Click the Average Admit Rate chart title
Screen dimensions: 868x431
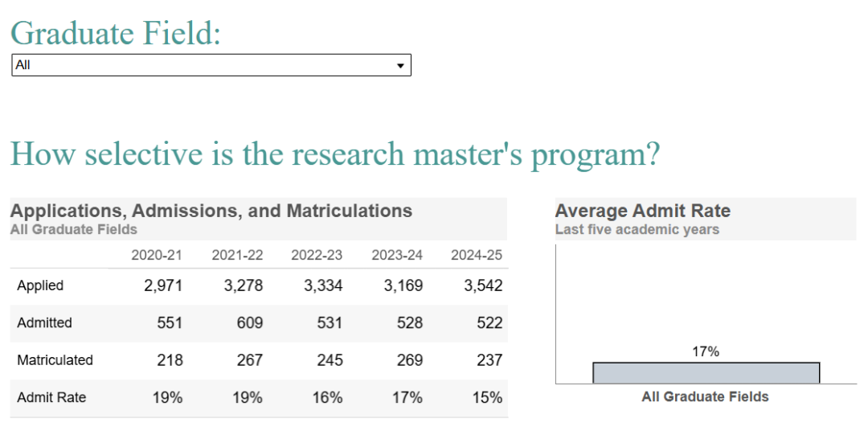point(643,211)
